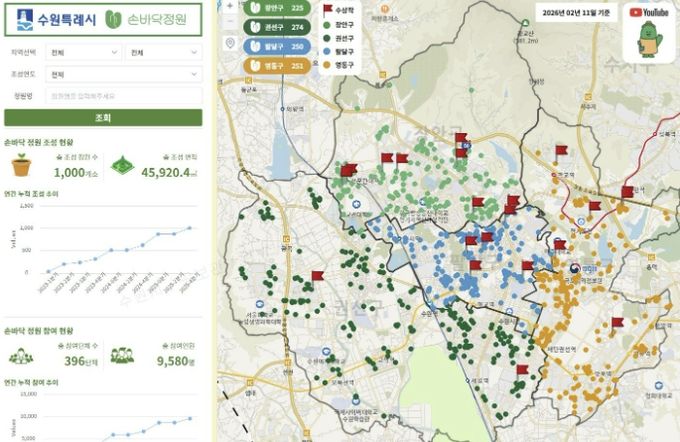Click the green mascot character icon
The width and height of the screenshot is (680, 442).
(649, 41)
